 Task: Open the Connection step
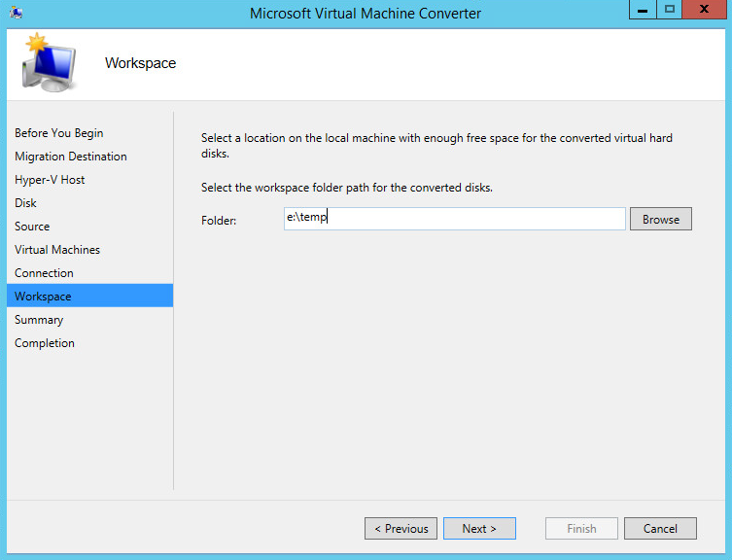(44, 273)
